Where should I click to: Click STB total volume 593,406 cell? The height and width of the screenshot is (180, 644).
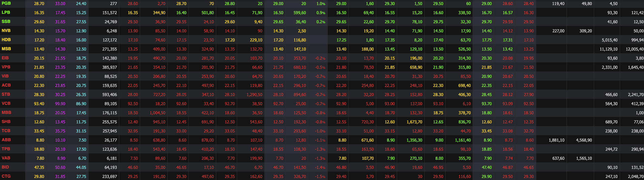110,95
